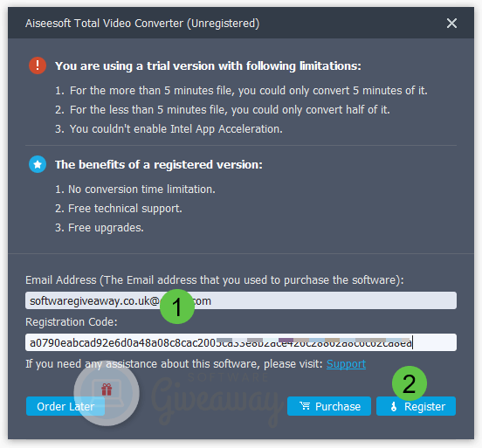The width and height of the screenshot is (482, 448).
Task: Focus the Email Address input field
Action: [241, 300]
